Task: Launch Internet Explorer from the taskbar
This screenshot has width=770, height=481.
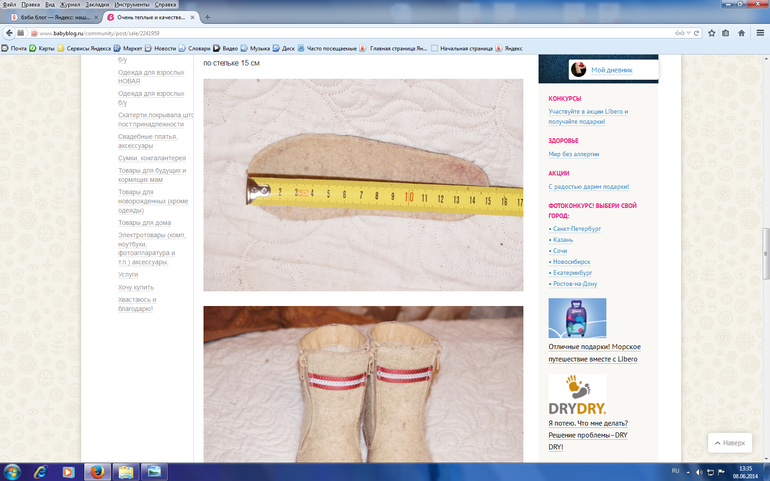Action: (x=40, y=472)
